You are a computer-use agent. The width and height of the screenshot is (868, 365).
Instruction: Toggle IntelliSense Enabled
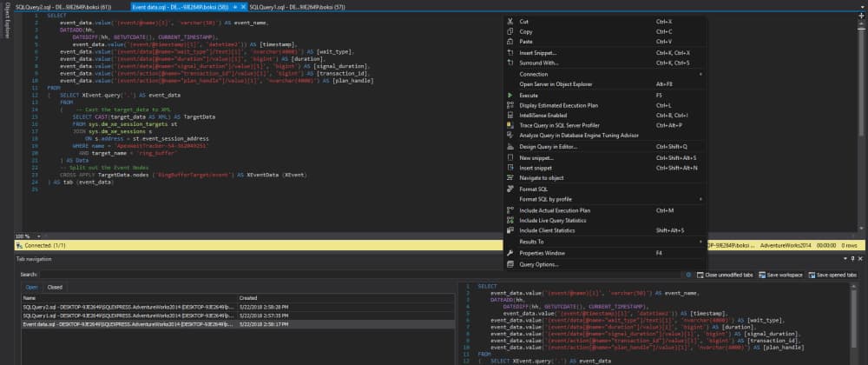605,116
